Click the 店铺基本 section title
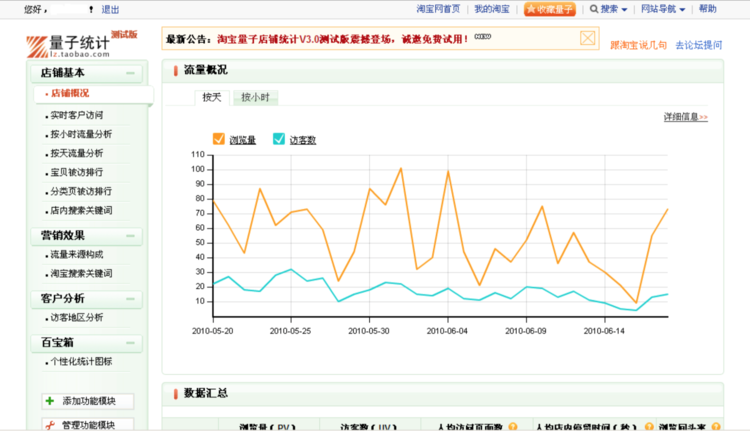 click(x=63, y=73)
